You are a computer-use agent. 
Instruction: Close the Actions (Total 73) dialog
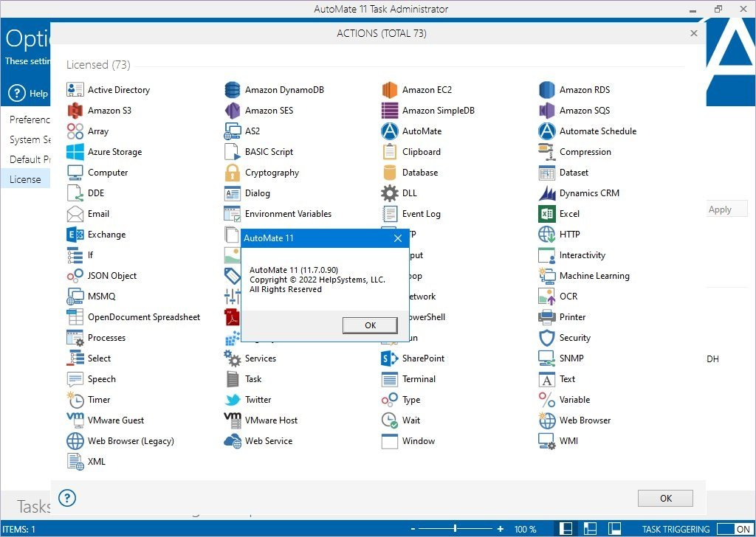tap(694, 33)
